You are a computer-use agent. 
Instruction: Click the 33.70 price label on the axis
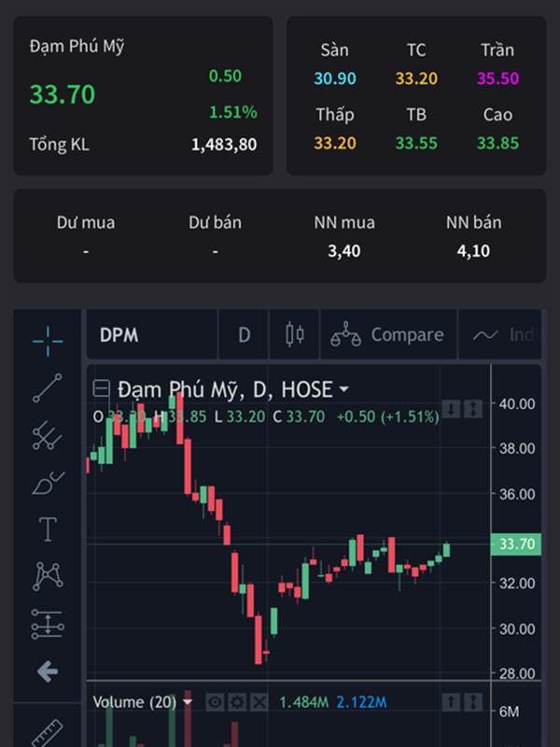pos(516,544)
